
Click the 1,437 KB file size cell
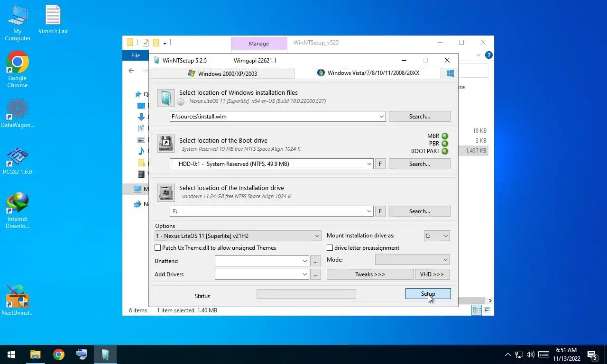(x=476, y=151)
